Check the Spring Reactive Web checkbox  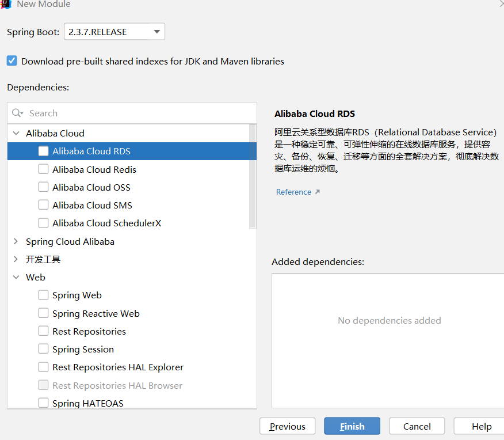point(43,313)
